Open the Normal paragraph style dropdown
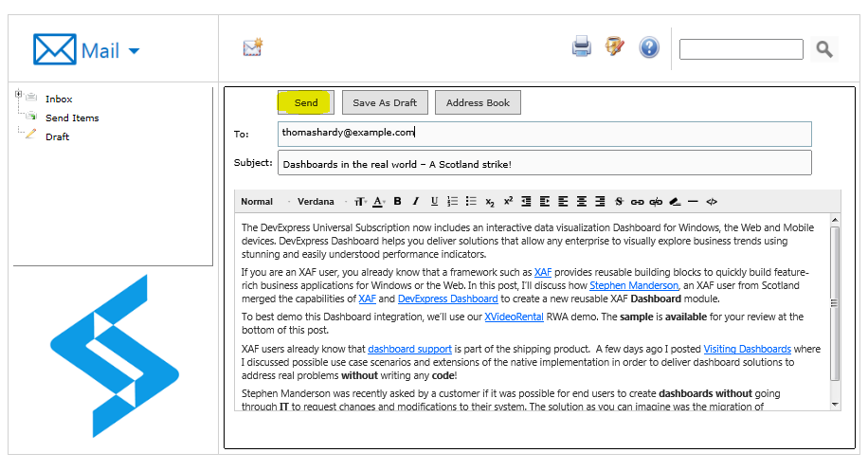The image size is (868, 471). point(264,202)
